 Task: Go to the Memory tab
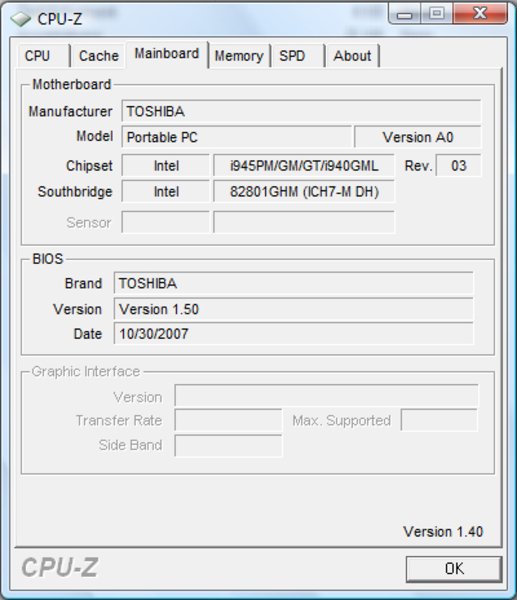(x=239, y=56)
